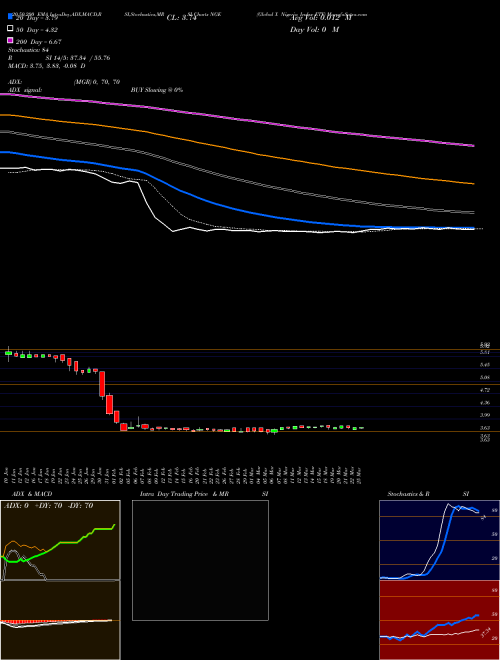The height and width of the screenshot is (660, 500).
Task: Click the 'Stochastics: 84' readout
Action: pos(29,50)
